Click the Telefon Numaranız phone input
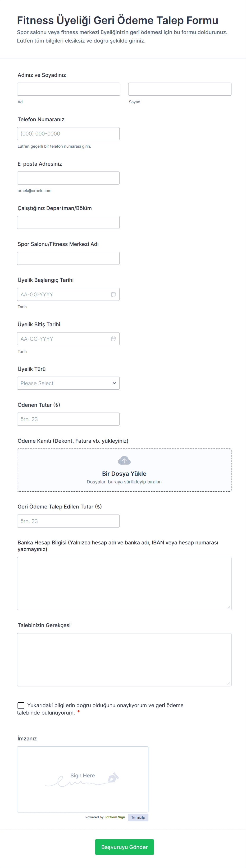Image resolution: width=246 pixels, height=868 pixels. [x=68, y=134]
